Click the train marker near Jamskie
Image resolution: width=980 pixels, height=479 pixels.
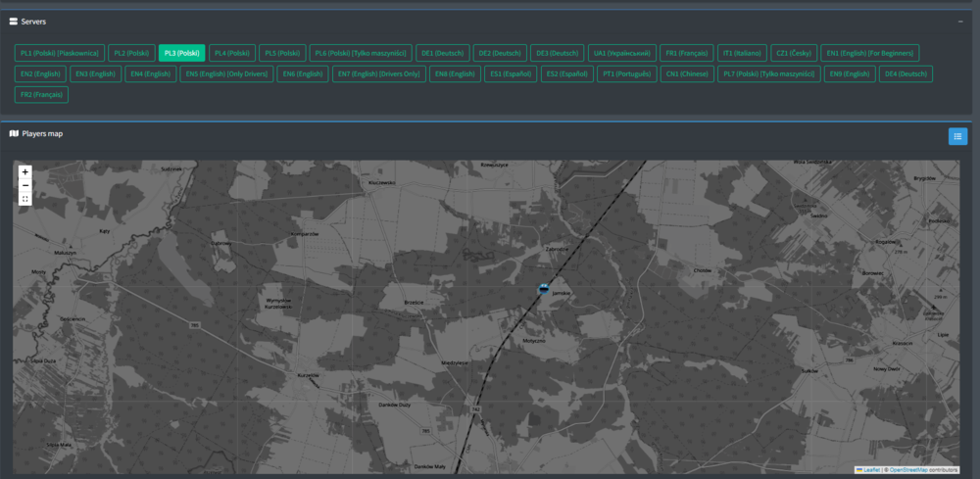point(544,288)
